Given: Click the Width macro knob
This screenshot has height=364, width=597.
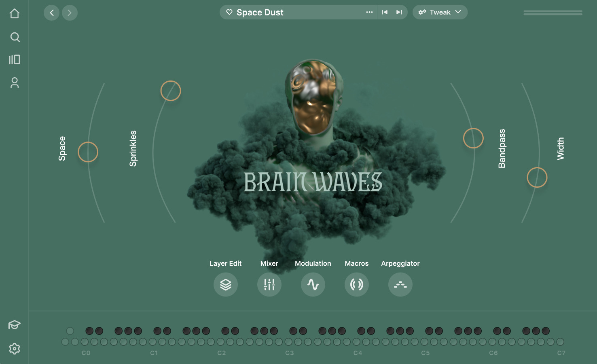Looking at the screenshot, I should pos(537,178).
